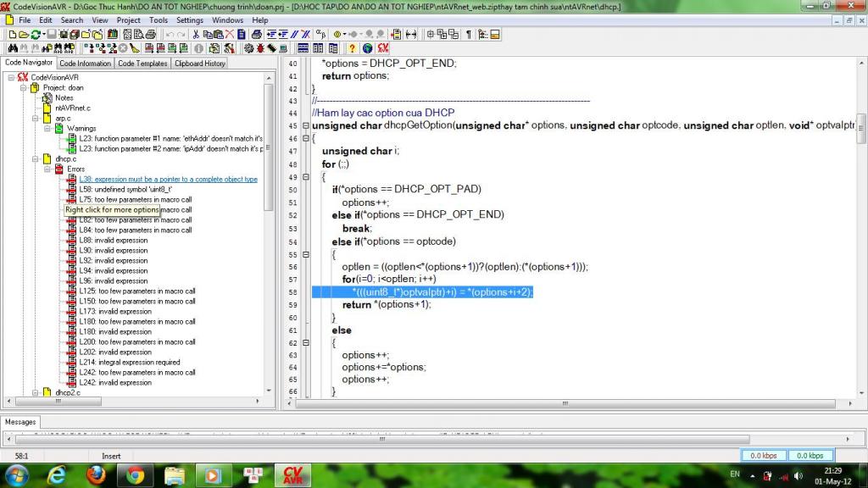868x488 pixels.
Task: Open the dropdown arrow beside Reopen icon
Action: coord(44,34)
